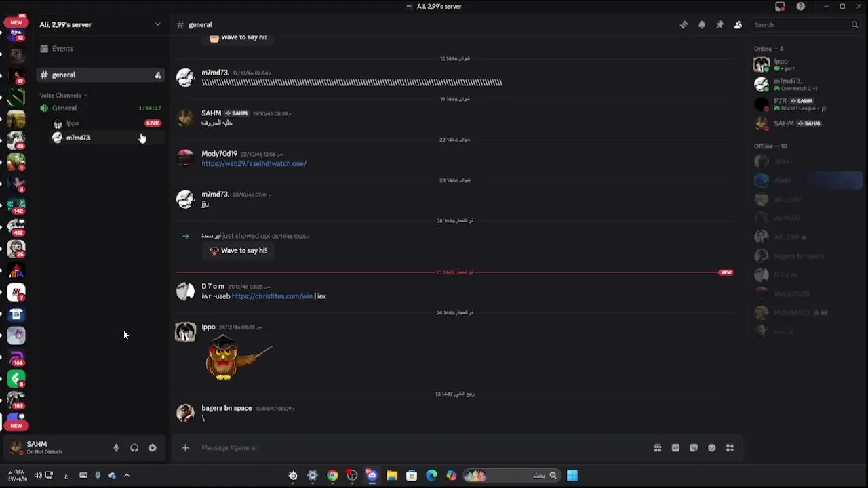Click the owl sticker image from Ippo

click(x=238, y=357)
